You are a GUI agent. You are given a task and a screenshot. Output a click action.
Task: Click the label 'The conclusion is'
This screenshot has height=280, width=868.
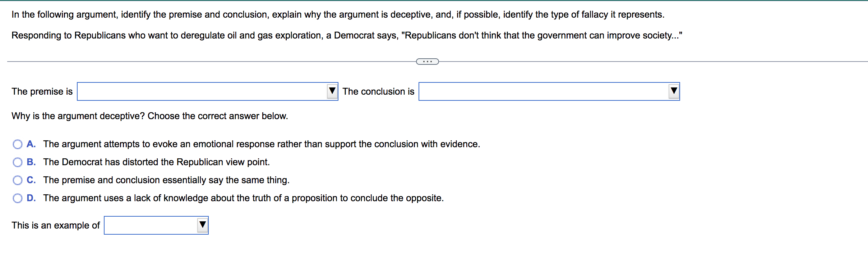pyautogui.click(x=378, y=91)
